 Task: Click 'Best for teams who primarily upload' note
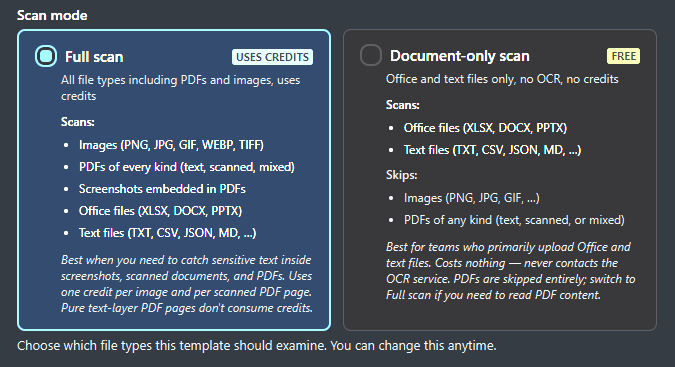pos(511,271)
